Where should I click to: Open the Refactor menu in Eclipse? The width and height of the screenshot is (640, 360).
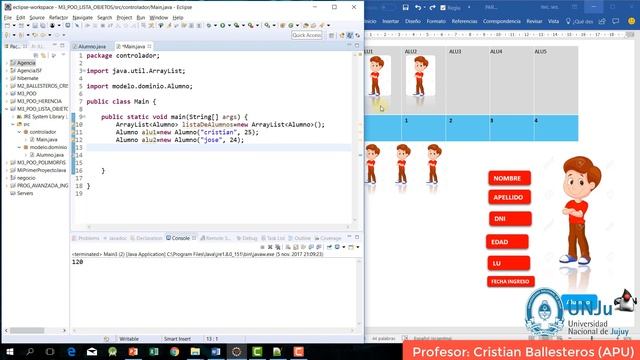click(58, 18)
